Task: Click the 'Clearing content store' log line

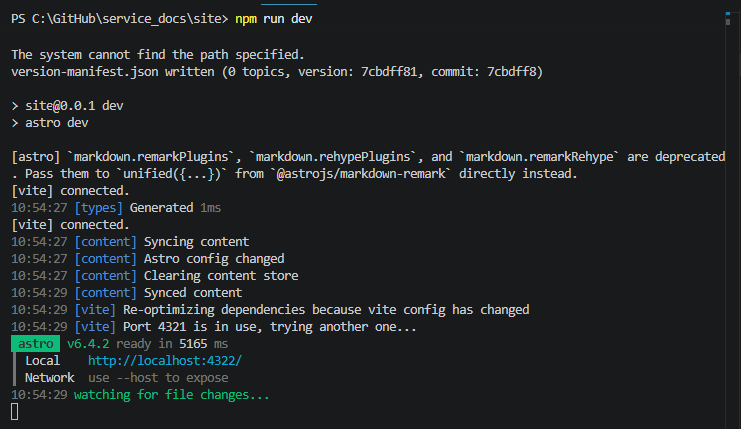Action: [x=155, y=276]
